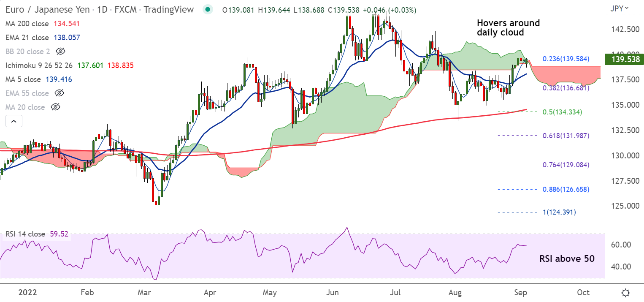Click the current price tag 139.538
The width and height of the screenshot is (644, 302).
(x=624, y=59)
